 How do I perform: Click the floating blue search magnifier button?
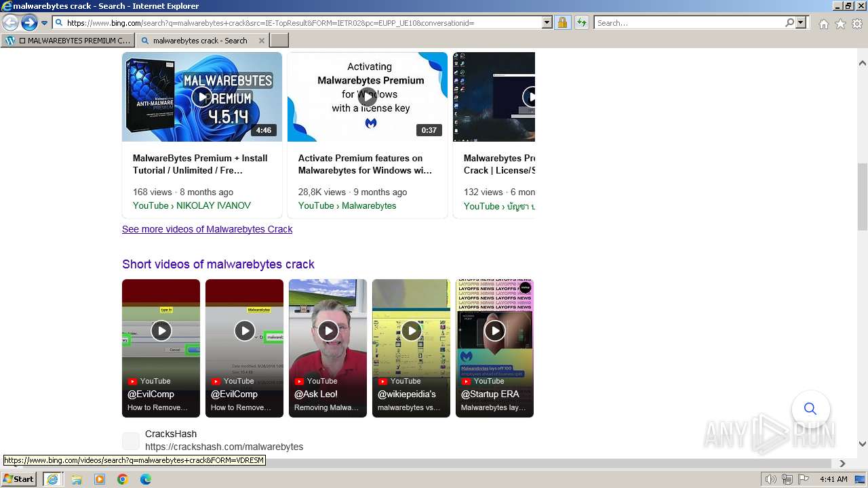coord(810,409)
